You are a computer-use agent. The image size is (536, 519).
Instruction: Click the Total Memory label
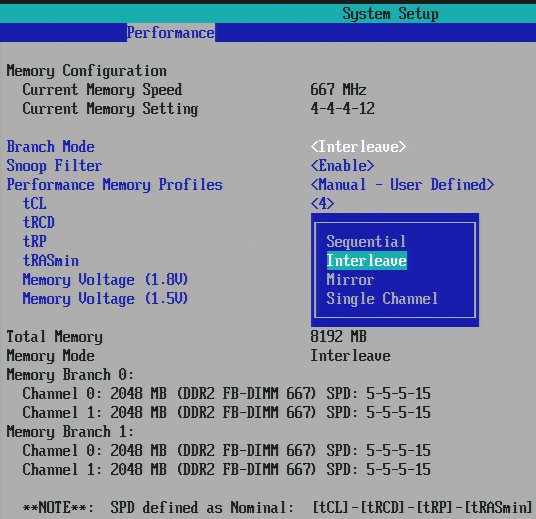point(54,336)
